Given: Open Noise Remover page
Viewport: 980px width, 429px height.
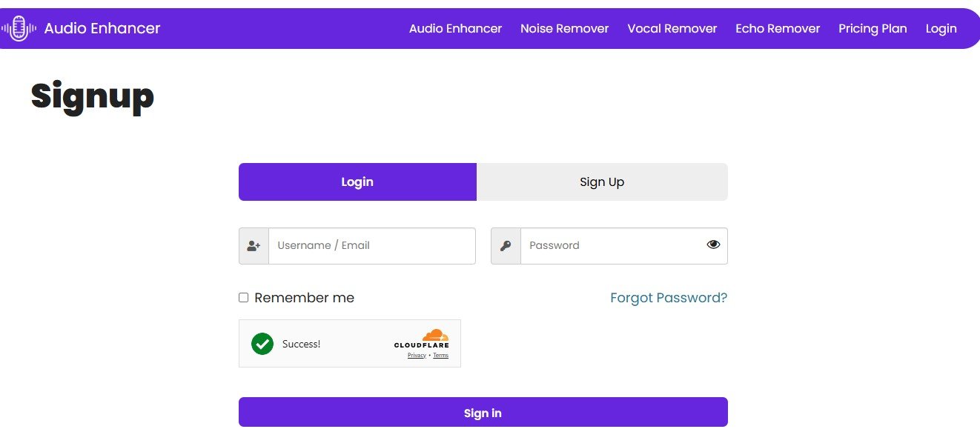Looking at the screenshot, I should 564,29.
